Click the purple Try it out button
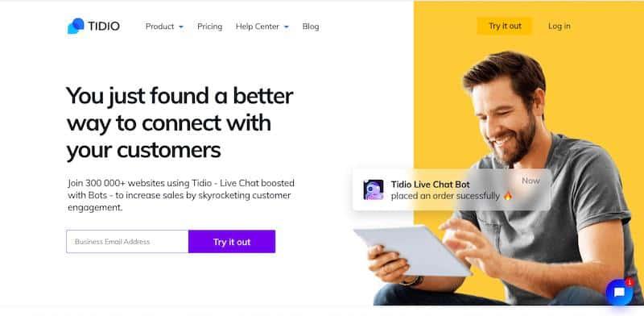The height and width of the screenshot is (316, 644). (x=232, y=242)
